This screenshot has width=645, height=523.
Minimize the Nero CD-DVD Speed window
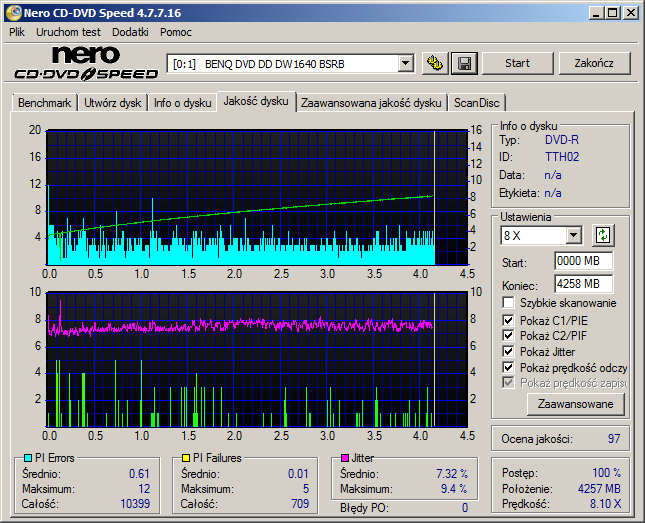click(x=596, y=13)
